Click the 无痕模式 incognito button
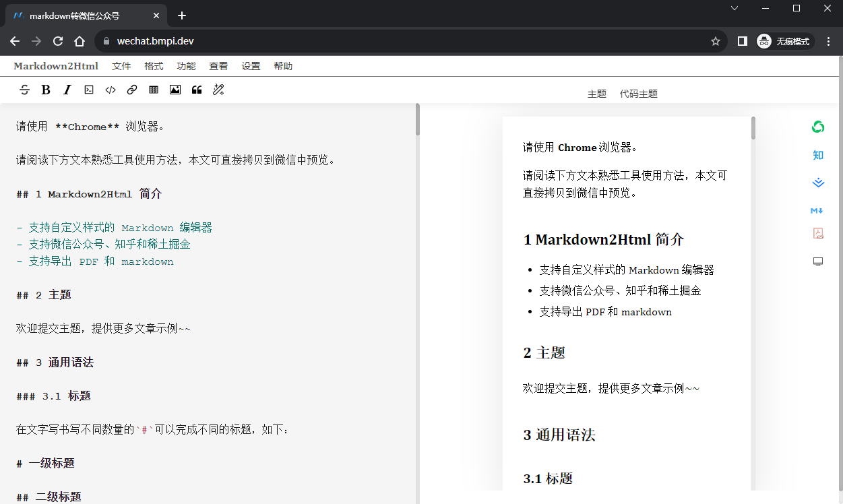The height and width of the screenshot is (504, 843). [x=785, y=41]
